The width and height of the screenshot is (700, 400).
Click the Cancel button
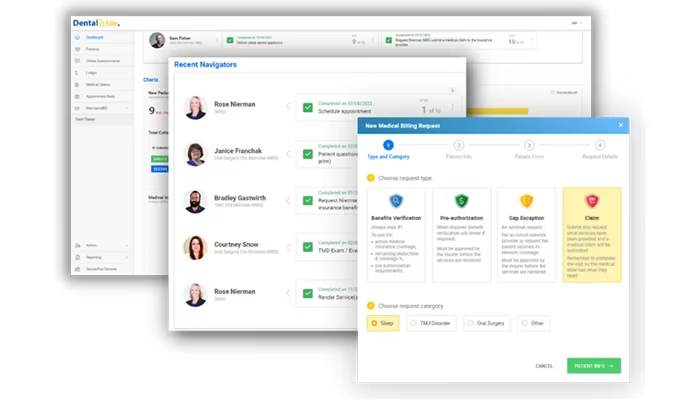coord(544,366)
